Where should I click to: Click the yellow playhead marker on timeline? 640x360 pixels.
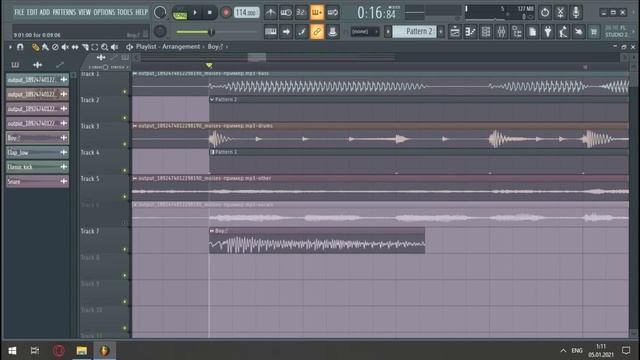pyautogui.click(x=209, y=65)
